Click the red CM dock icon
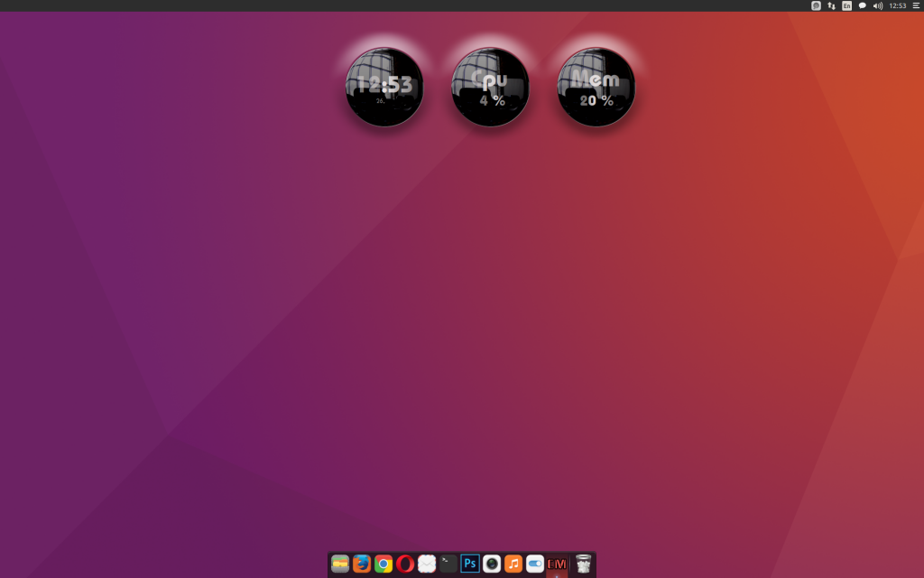 556,564
